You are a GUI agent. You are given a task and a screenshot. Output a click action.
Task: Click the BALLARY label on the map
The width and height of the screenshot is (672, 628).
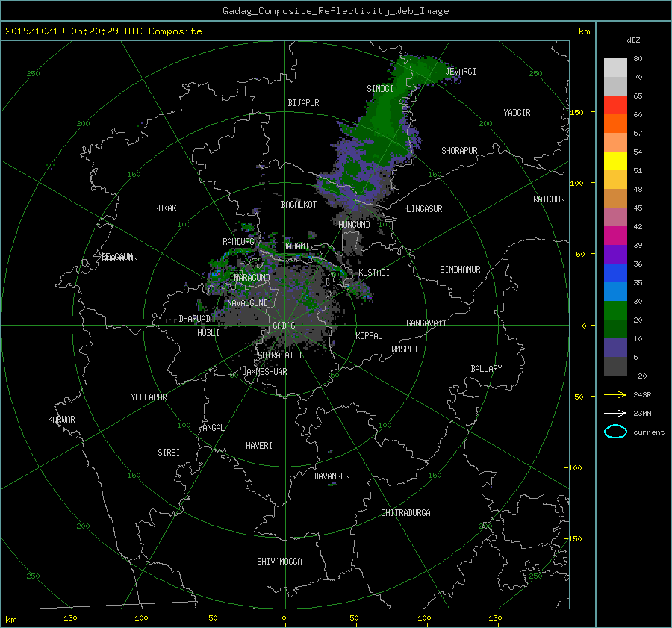click(x=486, y=369)
